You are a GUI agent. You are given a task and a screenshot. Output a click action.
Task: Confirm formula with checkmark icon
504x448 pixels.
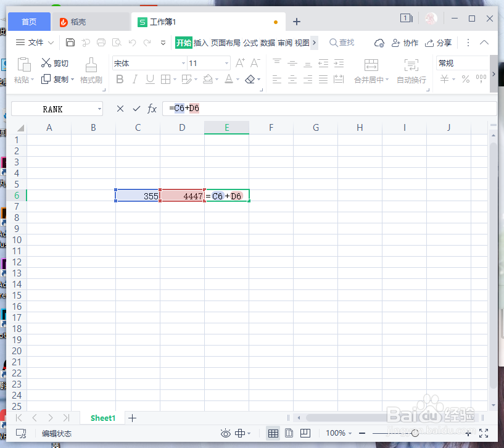point(136,109)
